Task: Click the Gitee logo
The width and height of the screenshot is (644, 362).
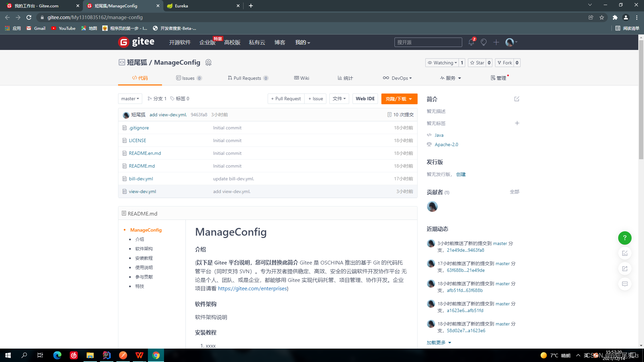Action: pos(136,42)
